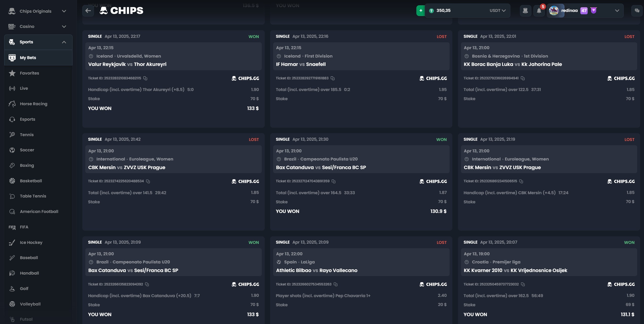
Task: Select My Bets in sidebar
Action: click(x=38, y=58)
